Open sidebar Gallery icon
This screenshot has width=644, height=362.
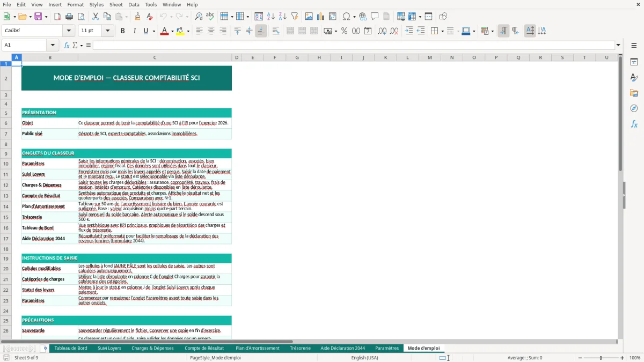tap(634, 93)
